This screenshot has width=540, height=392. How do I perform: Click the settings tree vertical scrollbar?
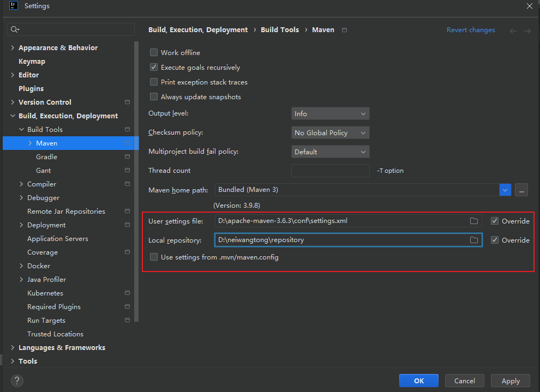coord(136,182)
